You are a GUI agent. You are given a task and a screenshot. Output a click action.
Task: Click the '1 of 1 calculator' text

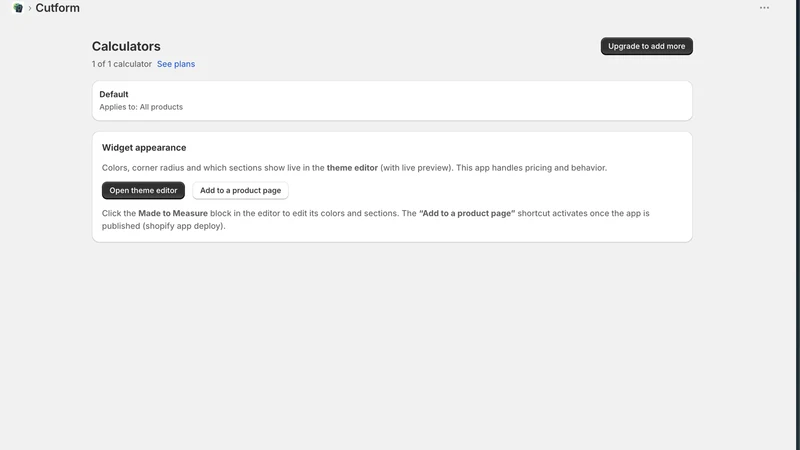pyautogui.click(x=122, y=64)
